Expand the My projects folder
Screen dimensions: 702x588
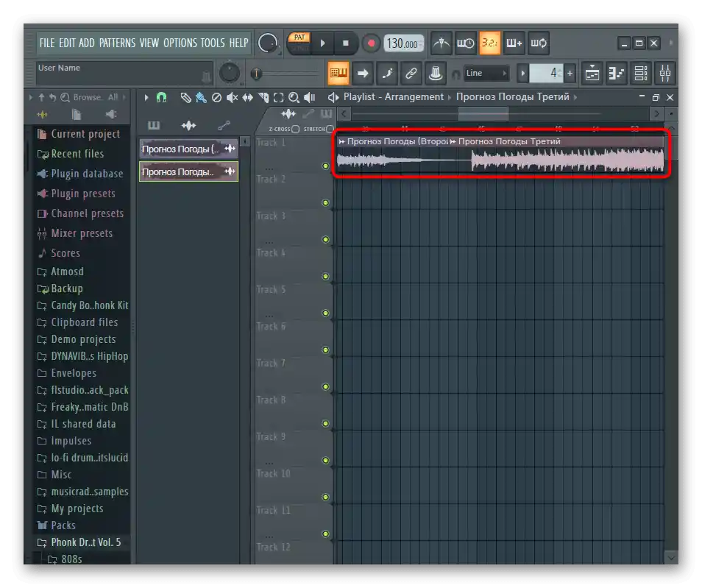click(77, 509)
